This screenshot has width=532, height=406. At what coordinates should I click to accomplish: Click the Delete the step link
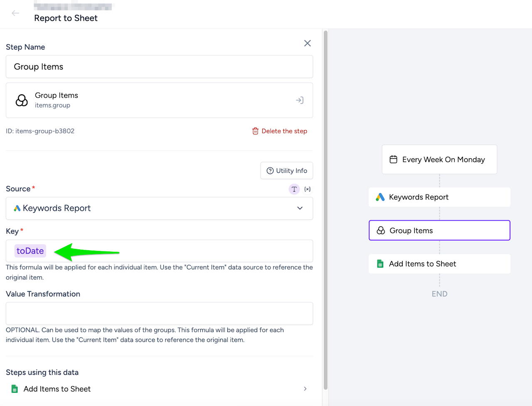tap(284, 131)
